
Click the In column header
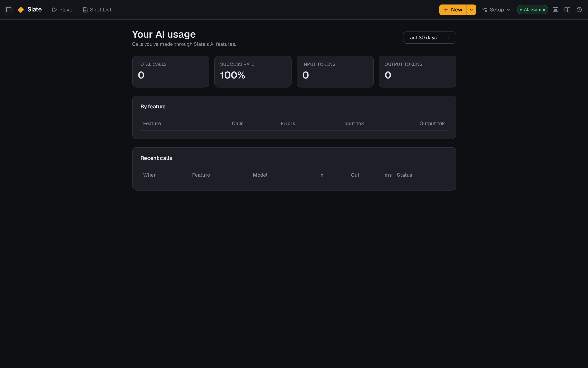point(321,175)
